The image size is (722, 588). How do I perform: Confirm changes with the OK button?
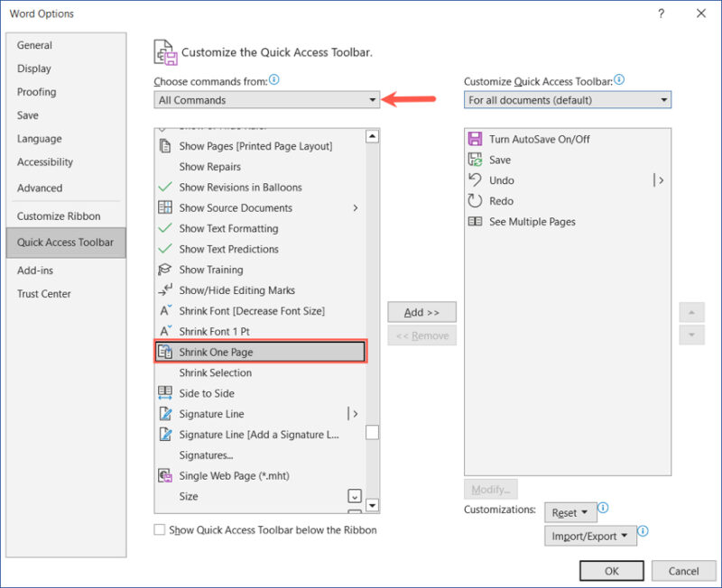pos(611,570)
